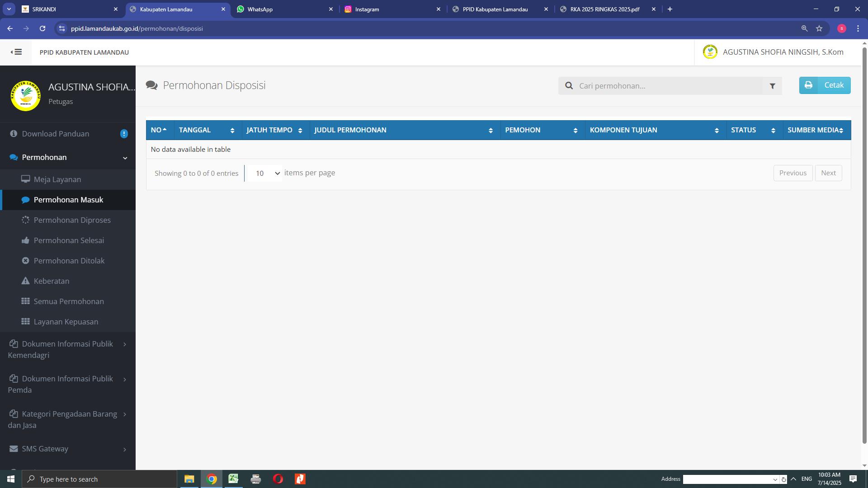The width and height of the screenshot is (868, 488).
Task: Sort table by TANGGAL column
Action: (208, 130)
